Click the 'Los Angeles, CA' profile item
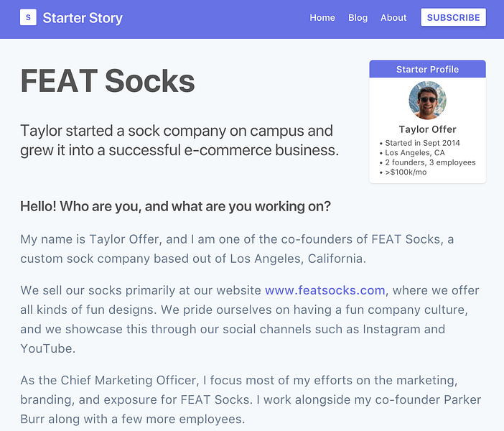The width and height of the screenshot is (504, 431). point(415,152)
